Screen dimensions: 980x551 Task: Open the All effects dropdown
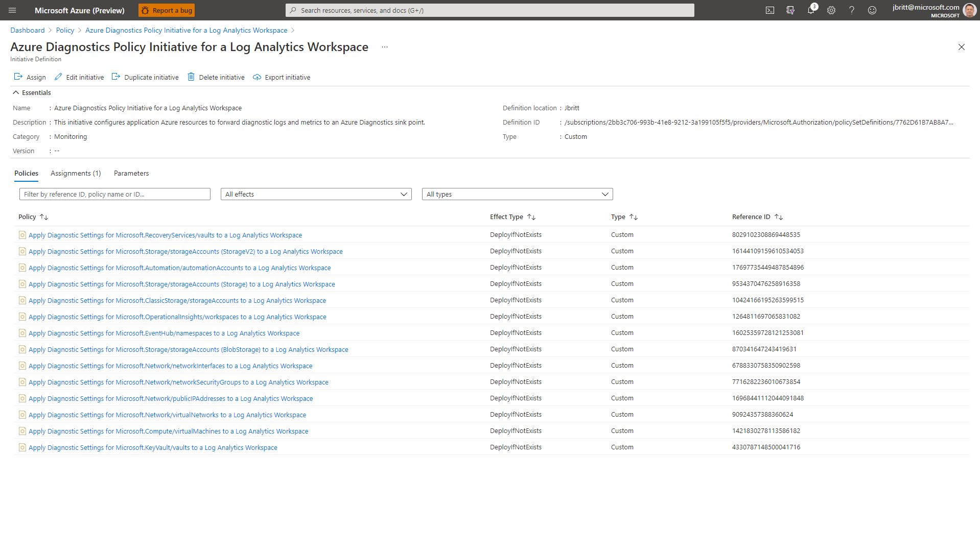316,194
